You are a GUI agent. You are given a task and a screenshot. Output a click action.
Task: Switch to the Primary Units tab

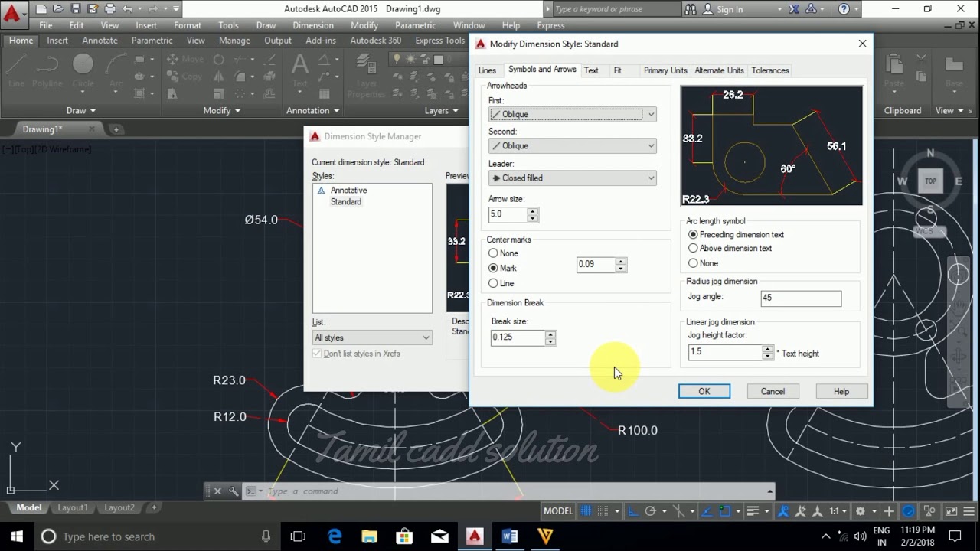pos(665,70)
